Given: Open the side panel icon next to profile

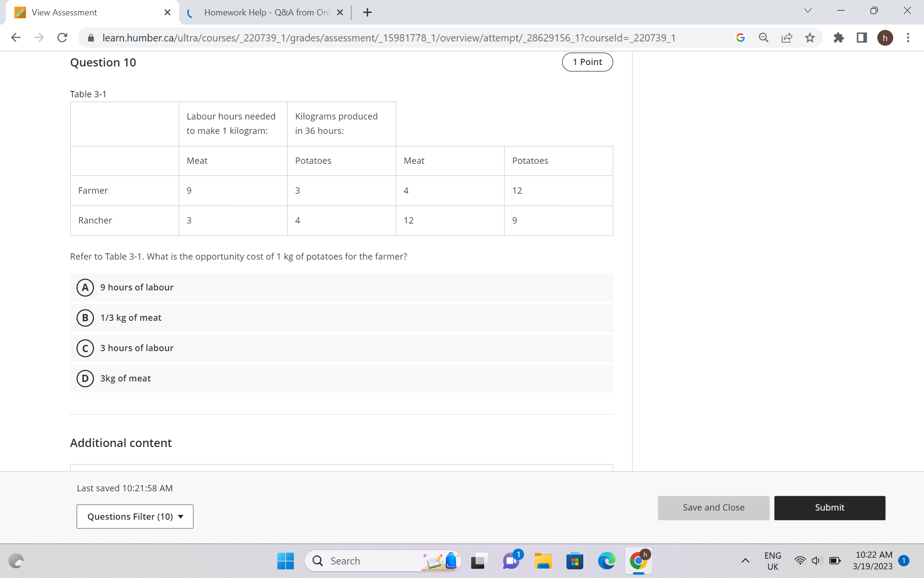Looking at the screenshot, I should pyautogui.click(x=861, y=38).
